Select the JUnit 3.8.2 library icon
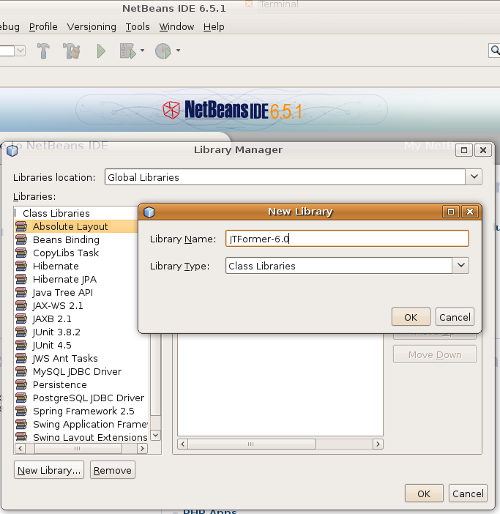The image size is (500, 514). tap(21, 332)
